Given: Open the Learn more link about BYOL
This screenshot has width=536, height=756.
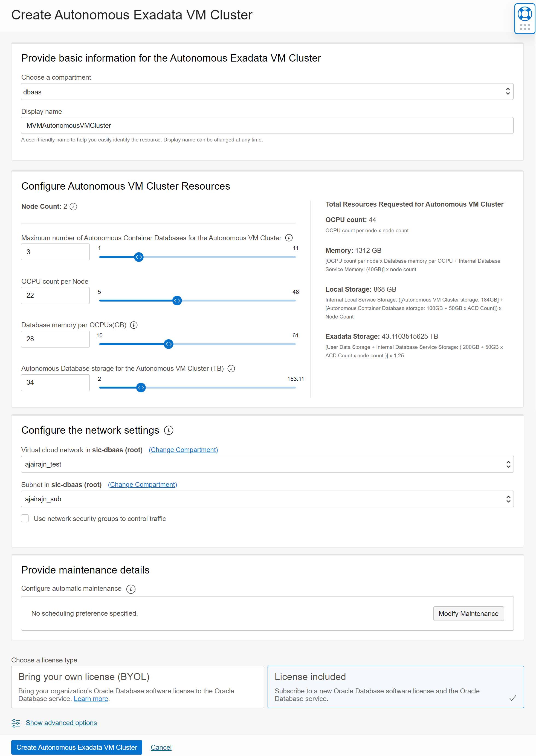Looking at the screenshot, I should 91,699.
